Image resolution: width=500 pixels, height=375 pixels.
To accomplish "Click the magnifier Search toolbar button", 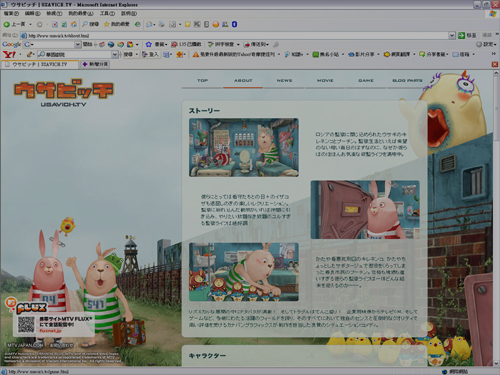I will (x=90, y=24).
